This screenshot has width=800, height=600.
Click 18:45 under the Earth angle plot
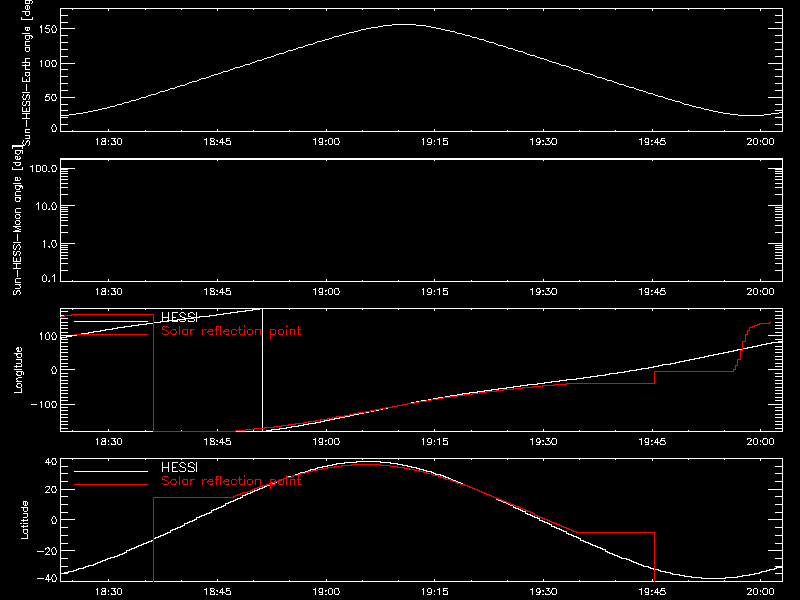[x=217, y=142]
